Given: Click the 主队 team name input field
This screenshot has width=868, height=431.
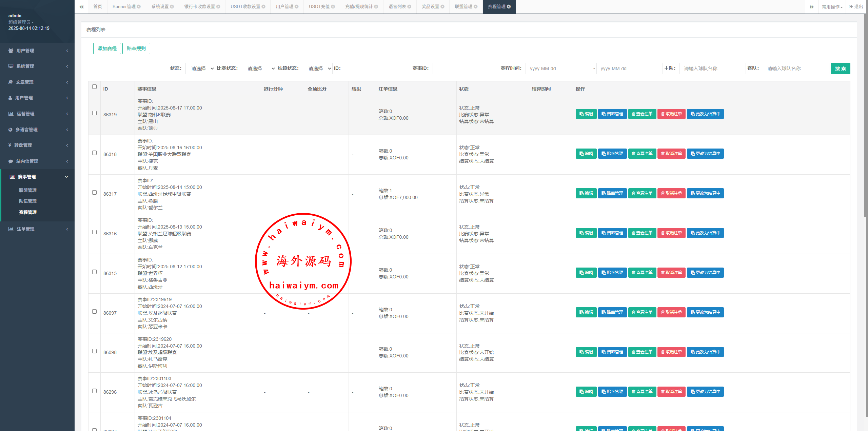Looking at the screenshot, I should [x=712, y=68].
